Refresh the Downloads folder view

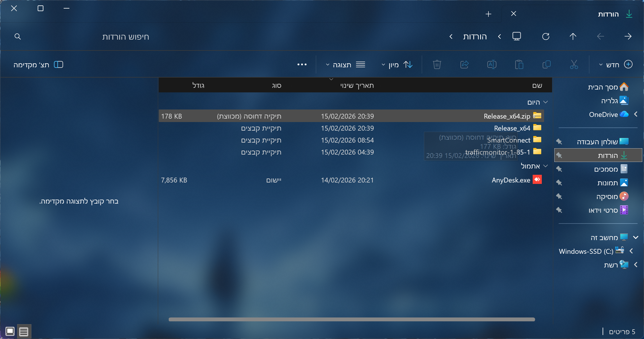[x=546, y=36]
